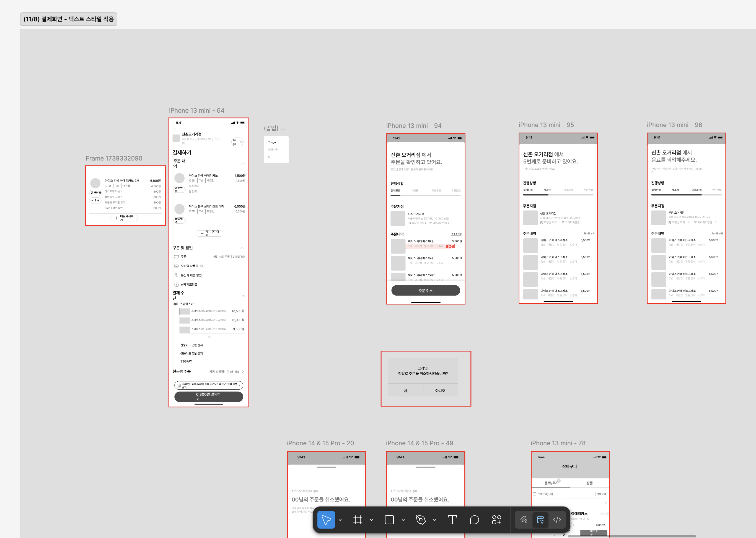The width and height of the screenshot is (756, 538).
Task: Choose the Rectangle shape tool
Action: coord(389,520)
